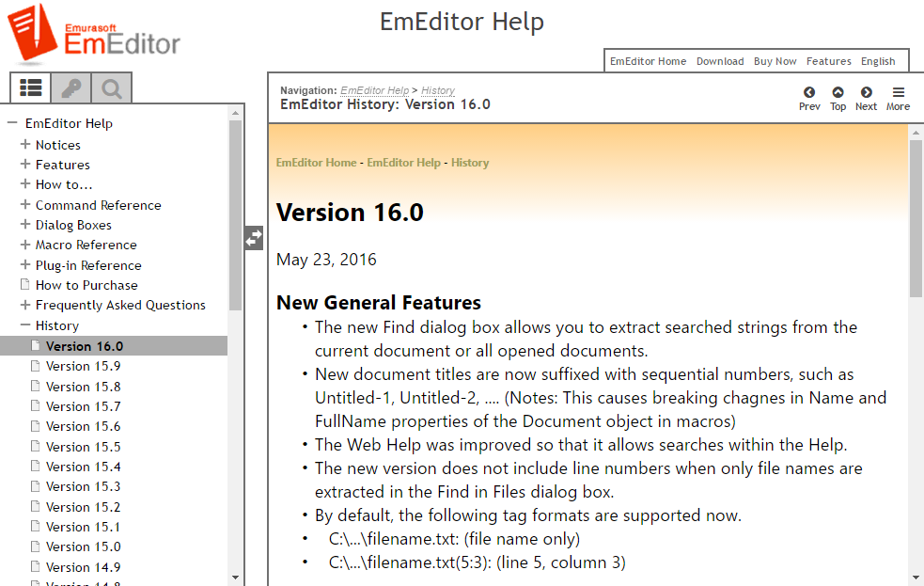Image resolution: width=924 pixels, height=586 pixels.
Task: Open Version 15.3 history page
Action: click(83, 486)
